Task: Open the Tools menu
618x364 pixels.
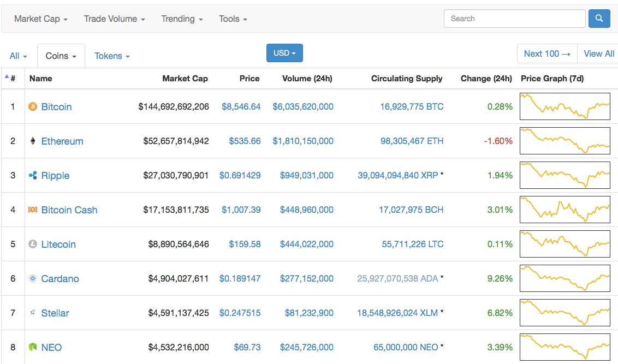Action: (x=233, y=19)
